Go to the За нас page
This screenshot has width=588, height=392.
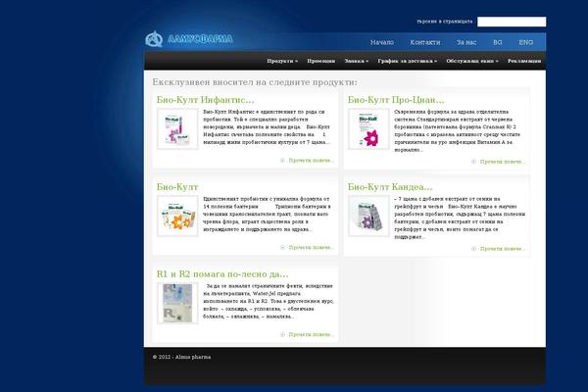coord(466,42)
